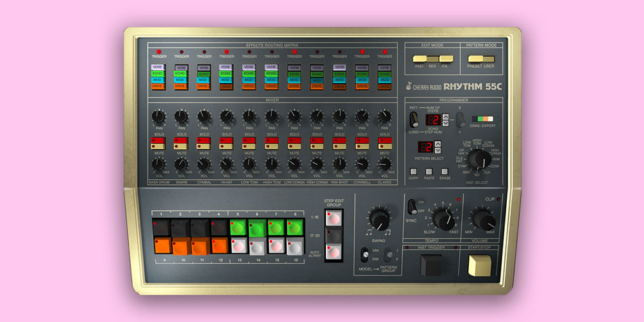644x322 pixels.
Task: Set Edit Mode switch to INST
Action: point(419,59)
